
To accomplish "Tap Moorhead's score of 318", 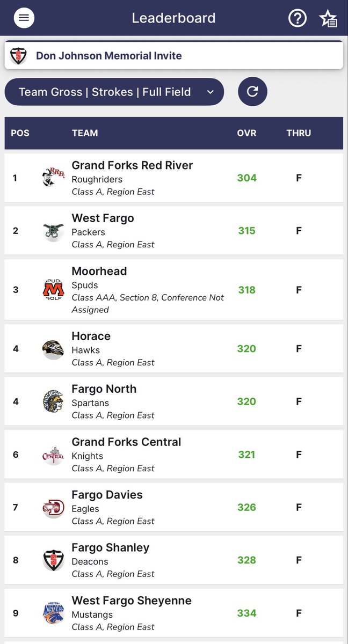I will click(247, 290).
